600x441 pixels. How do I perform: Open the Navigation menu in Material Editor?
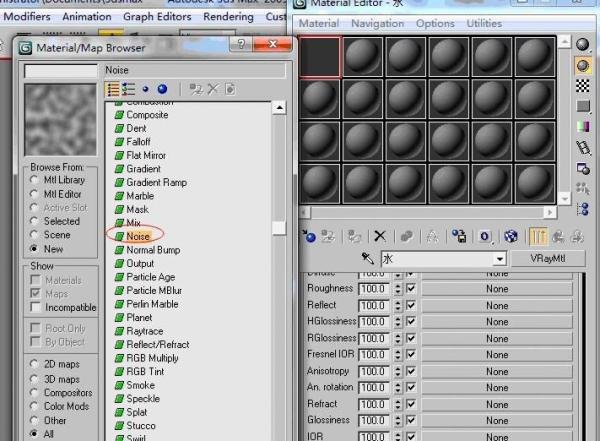(x=377, y=23)
